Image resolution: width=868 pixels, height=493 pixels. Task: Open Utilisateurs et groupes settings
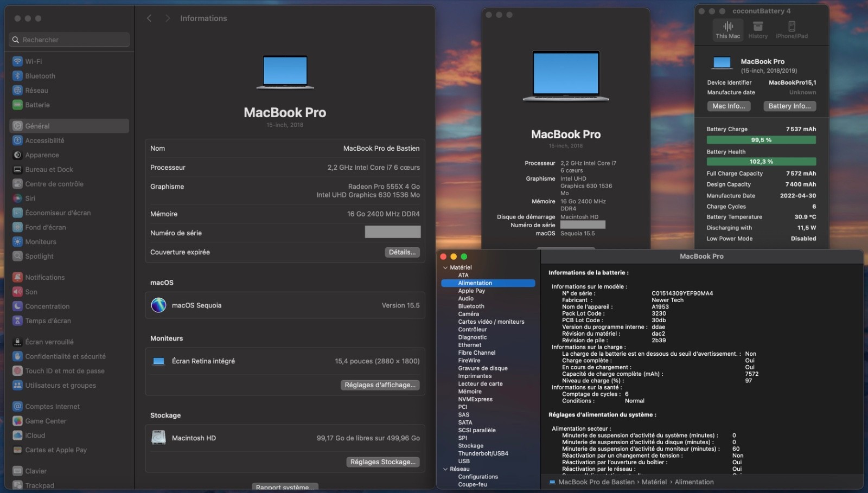pyautogui.click(x=69, y=386)
